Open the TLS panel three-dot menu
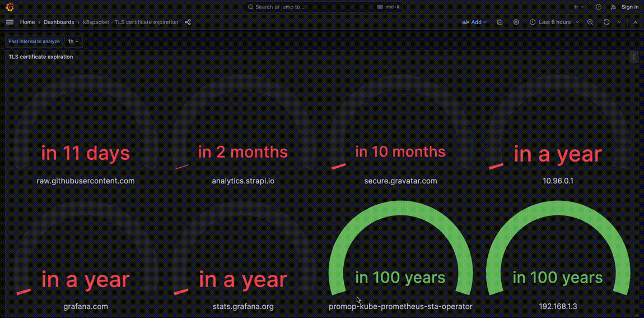Viewport: 644px width, 318px height. 634,57
